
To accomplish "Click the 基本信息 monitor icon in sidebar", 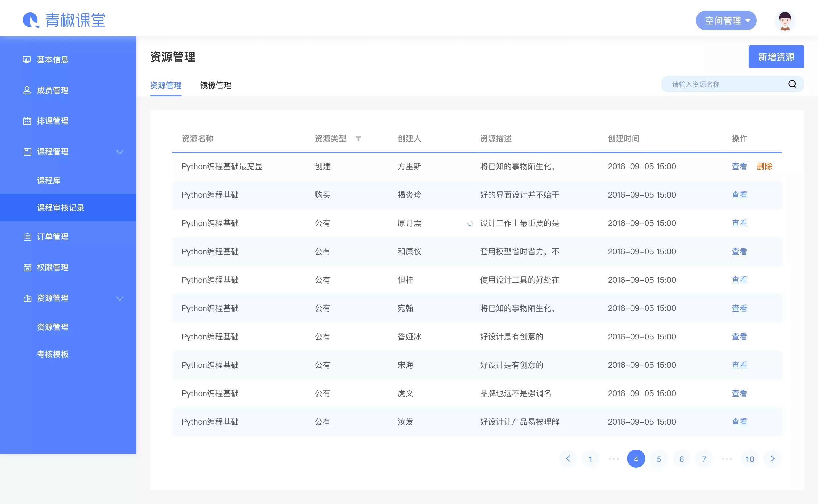I will coord(27,60).
